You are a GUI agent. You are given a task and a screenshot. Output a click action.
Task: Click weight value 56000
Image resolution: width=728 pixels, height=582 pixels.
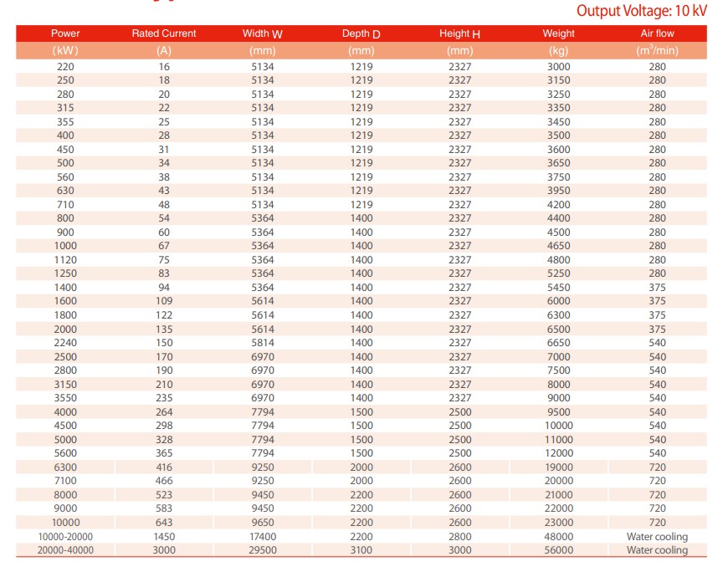point(558,550)
